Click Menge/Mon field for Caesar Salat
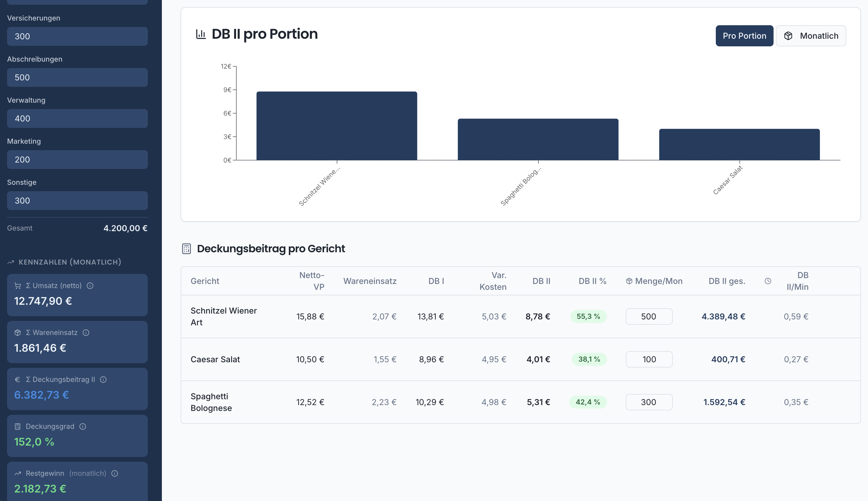Image resolution: width=868 pixels, height=501 pixels. point(649,359)
